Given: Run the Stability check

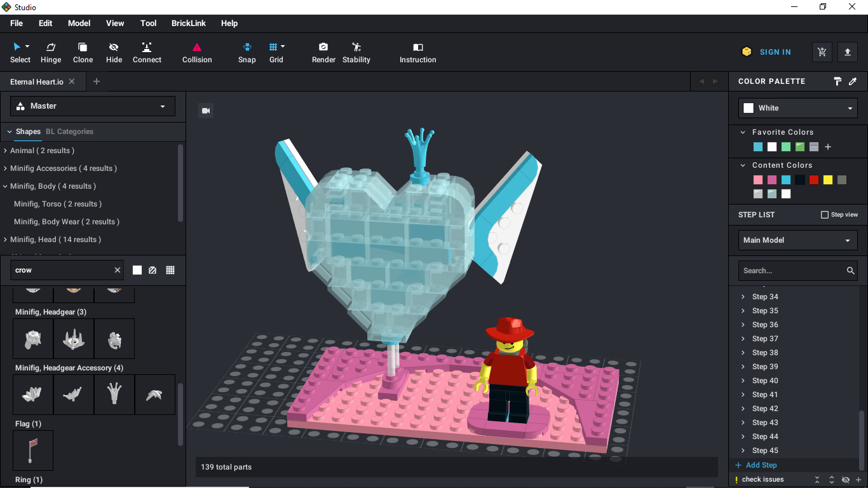Looking at the screenshot, I should [356, 52].
